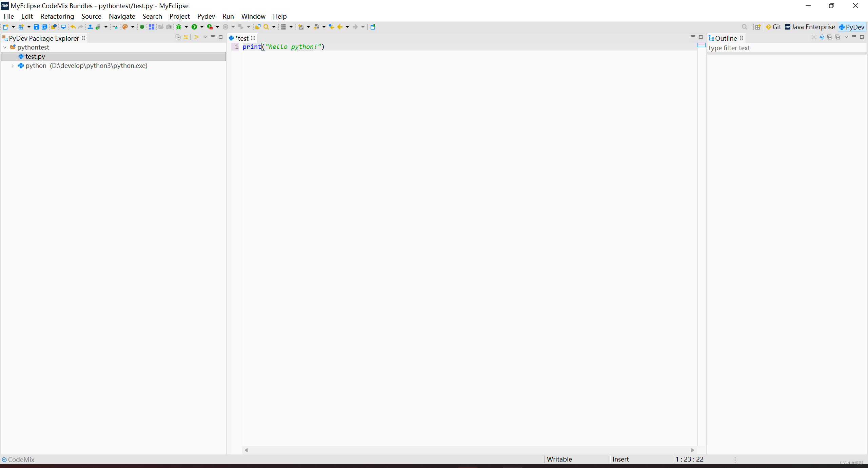The image size is (868, 468).
Task: Open the Pydev menu
Action: [x=206, y=16]
